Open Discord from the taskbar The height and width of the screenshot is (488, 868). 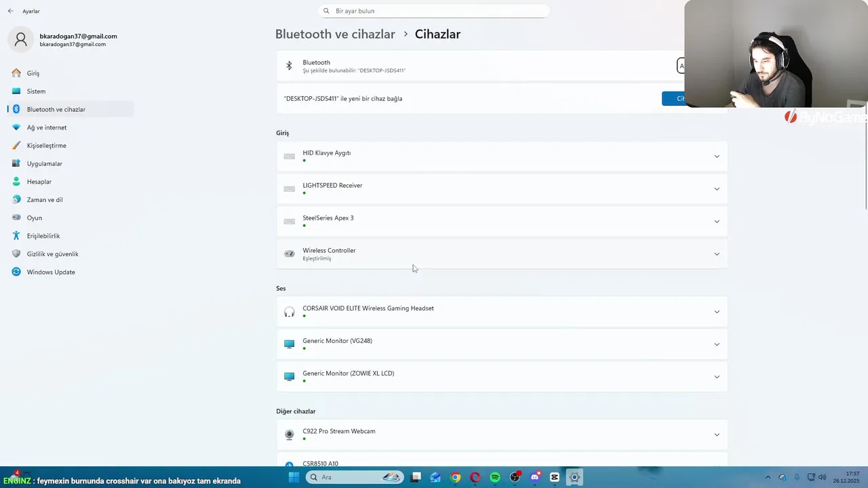tap(535, 477)
